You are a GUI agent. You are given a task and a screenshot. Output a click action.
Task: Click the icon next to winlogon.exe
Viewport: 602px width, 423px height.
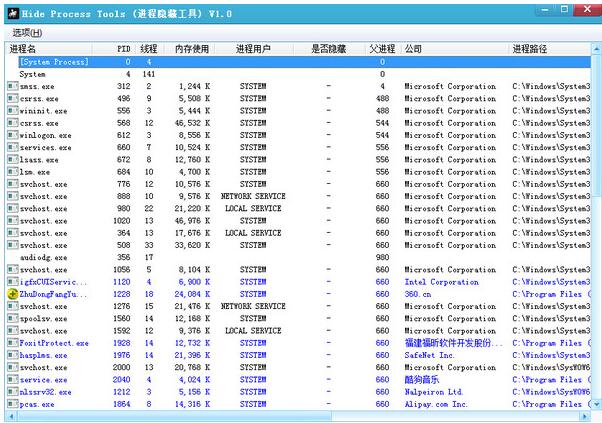(13, 135)
